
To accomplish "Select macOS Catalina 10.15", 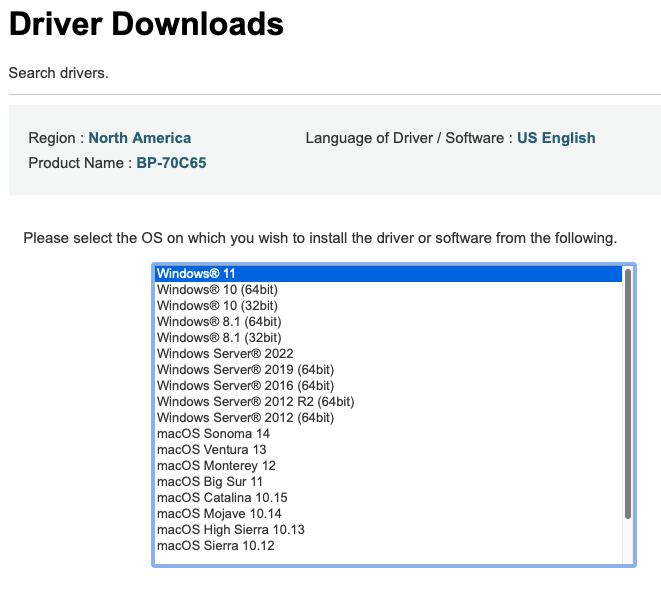I will [x=222, y=497].
